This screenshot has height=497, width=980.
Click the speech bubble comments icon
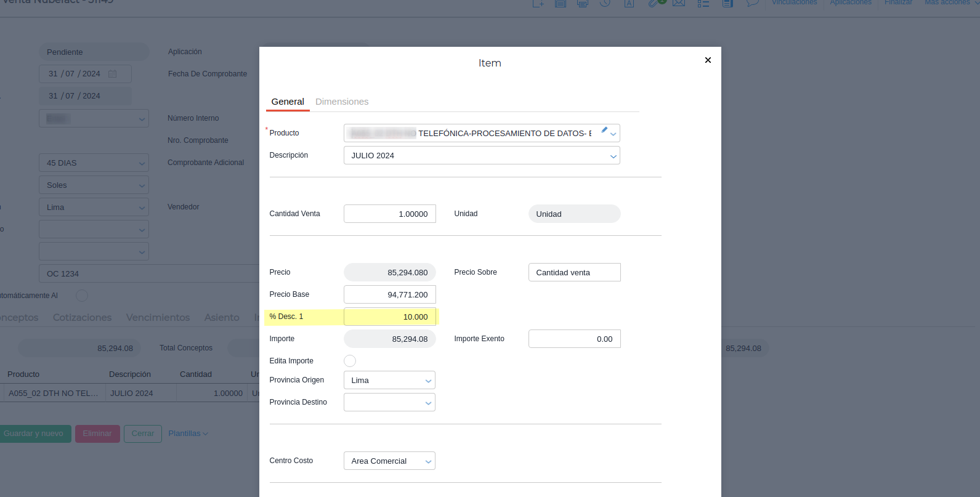pos(752,3)
